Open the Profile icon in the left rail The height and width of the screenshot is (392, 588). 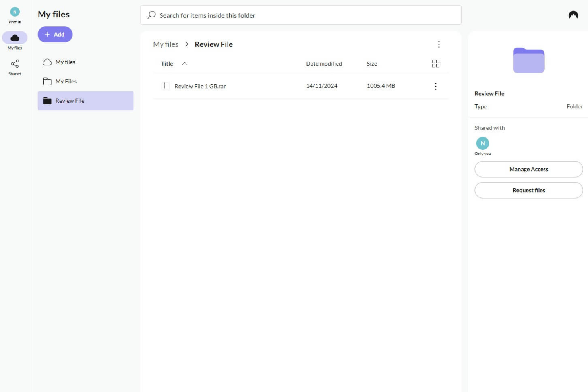[x=15, y=12]
